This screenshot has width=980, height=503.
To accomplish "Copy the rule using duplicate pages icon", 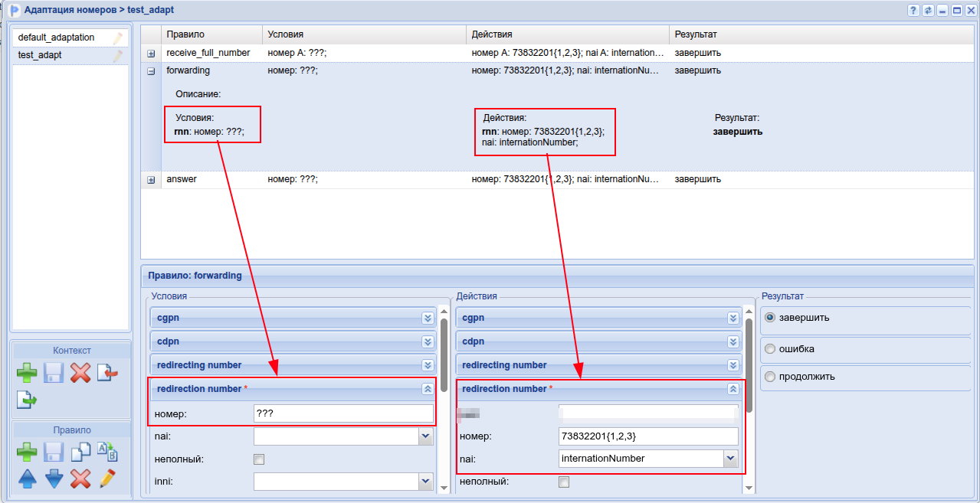I will [x=80, y=452].
